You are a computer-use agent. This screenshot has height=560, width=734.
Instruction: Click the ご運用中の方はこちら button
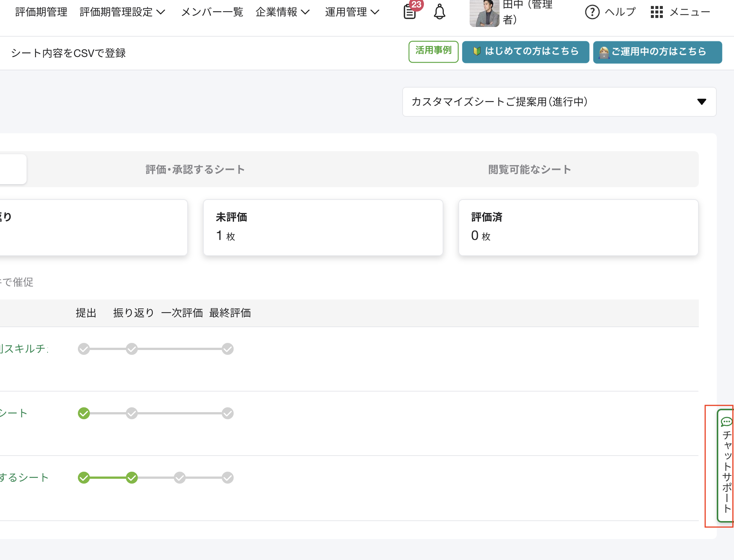pos(657,52)
